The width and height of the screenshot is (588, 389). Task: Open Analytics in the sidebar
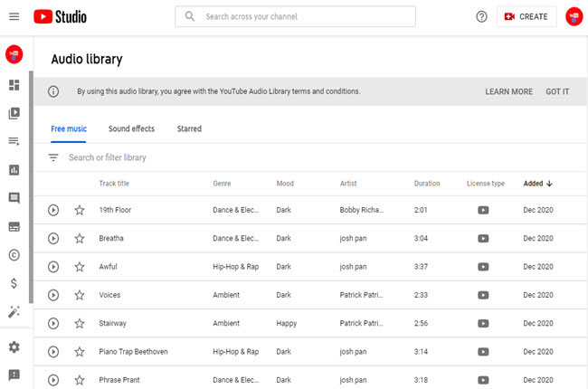pyautogui.click(x=14, y=170)
